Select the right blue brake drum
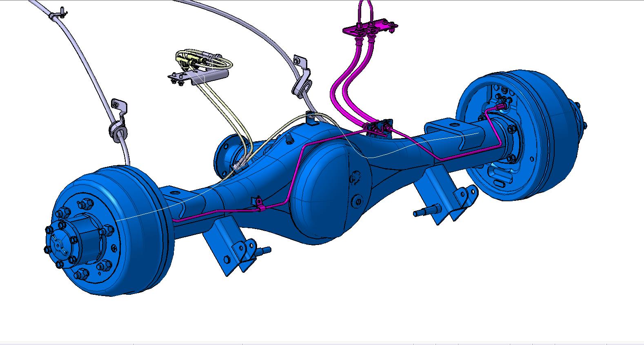The height and width of the screenshot is (345, 644). pyautogui.click(x=520, y=135)
